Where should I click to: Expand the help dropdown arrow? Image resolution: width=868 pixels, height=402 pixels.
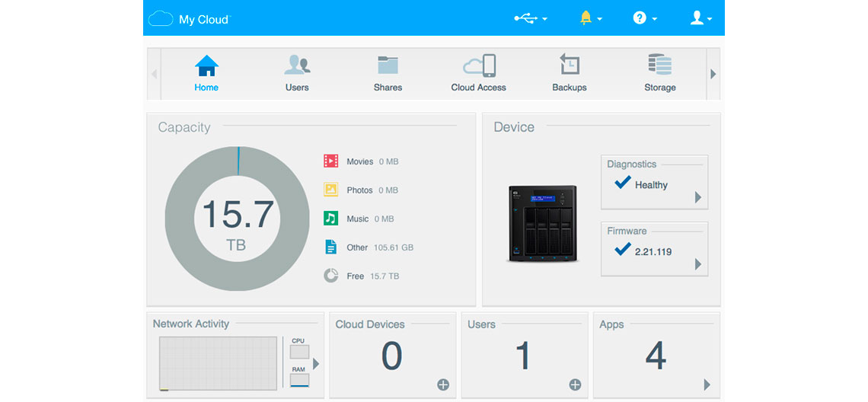pos(654,19)
